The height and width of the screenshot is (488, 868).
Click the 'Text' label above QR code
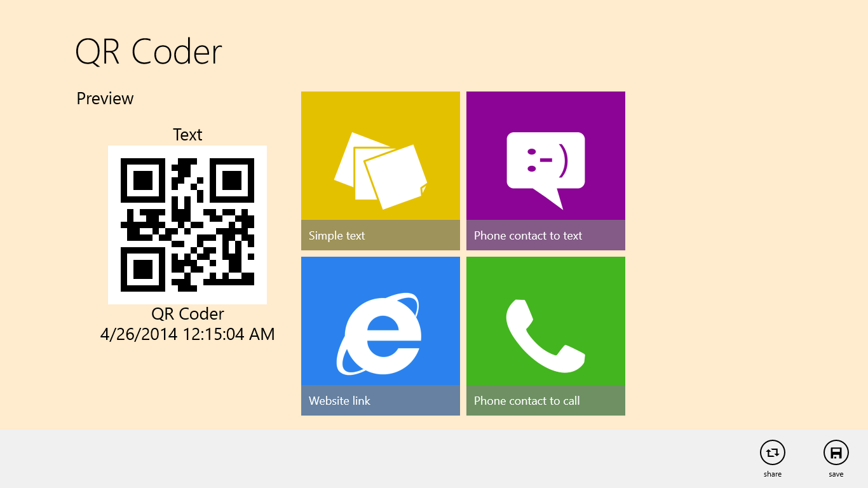[x=187, y=135]
